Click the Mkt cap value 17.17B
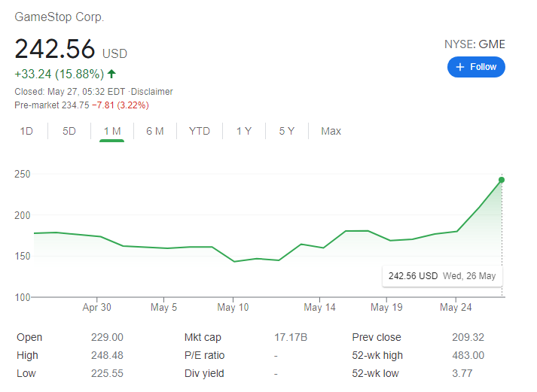 [291, 337]
